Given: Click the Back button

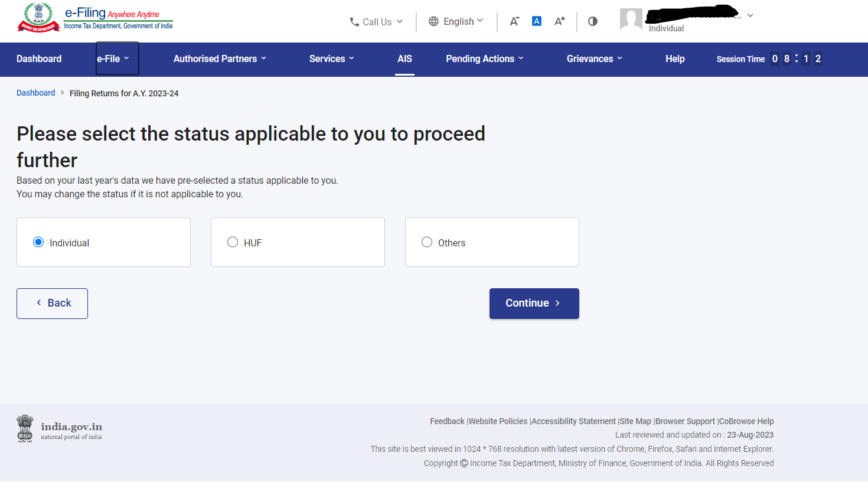Looking at the screenshot, I should pos(52,303).
